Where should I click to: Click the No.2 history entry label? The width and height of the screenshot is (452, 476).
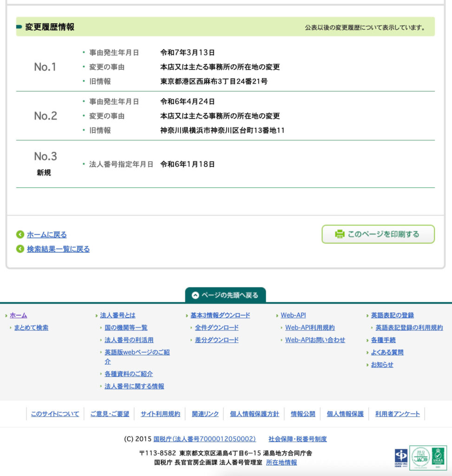46,116
